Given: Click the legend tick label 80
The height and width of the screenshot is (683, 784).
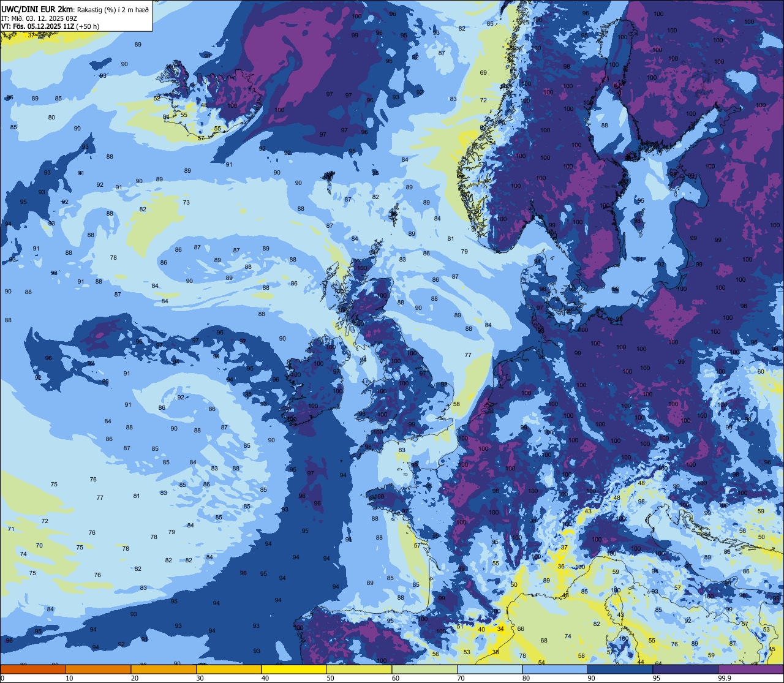Looking at the screenshot, I should click(x=526, y=678).
